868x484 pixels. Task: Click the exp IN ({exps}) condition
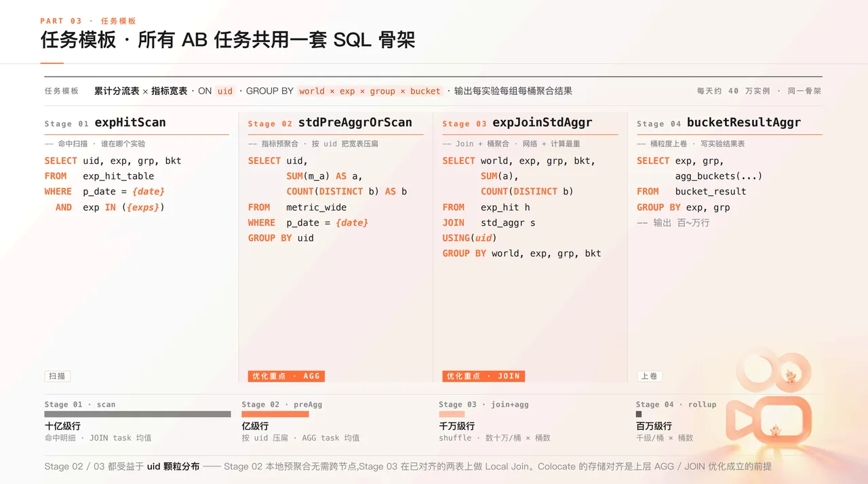(123, 207)
